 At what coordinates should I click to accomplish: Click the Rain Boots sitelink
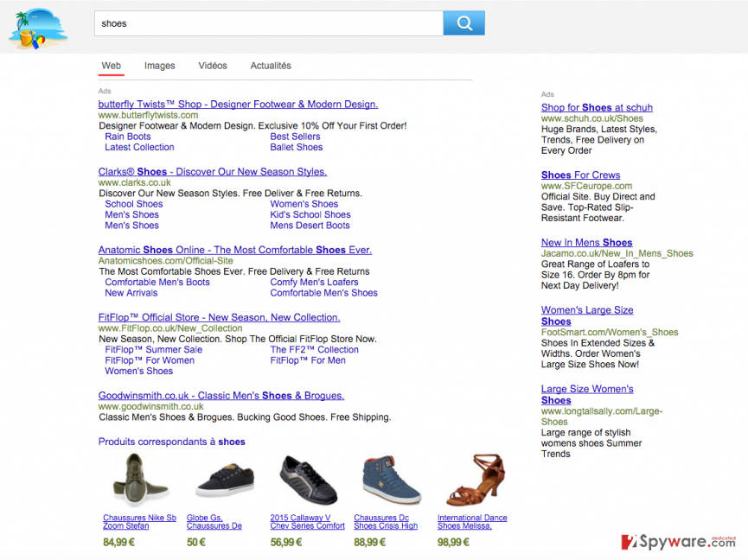[x=128, y=137]
